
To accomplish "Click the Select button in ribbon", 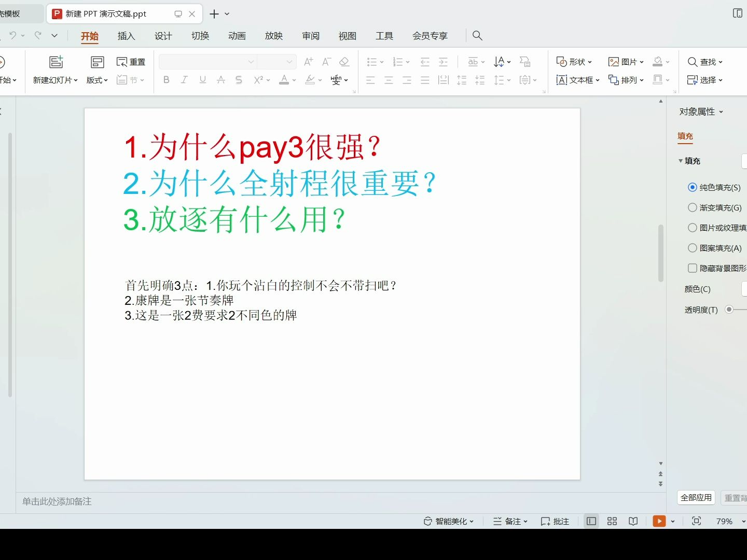I will click(x=705, y=80).
